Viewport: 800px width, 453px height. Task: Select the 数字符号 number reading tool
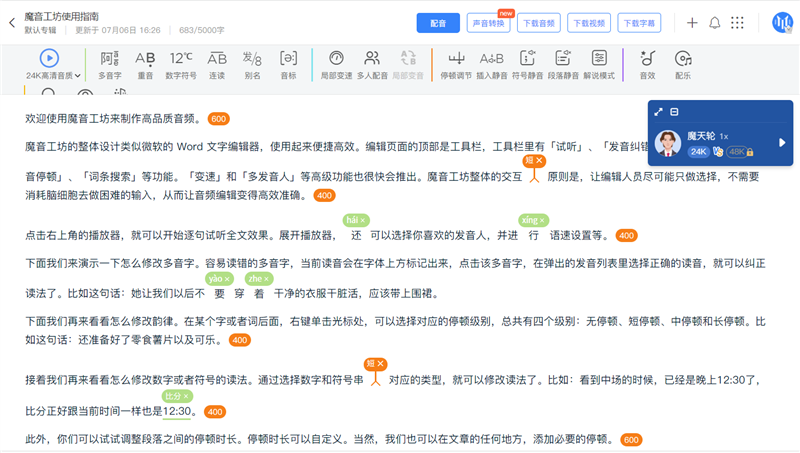pyautogui.click(x=181, y=64)
